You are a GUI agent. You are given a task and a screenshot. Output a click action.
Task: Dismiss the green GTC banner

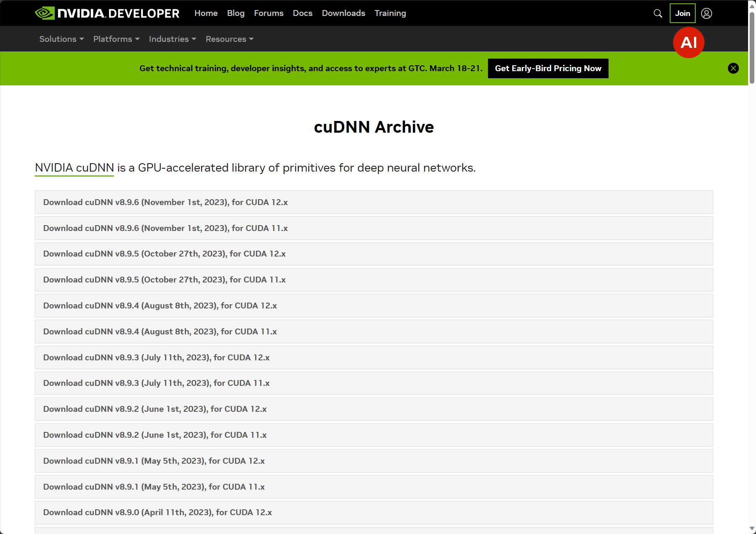(x=733, y=68)
